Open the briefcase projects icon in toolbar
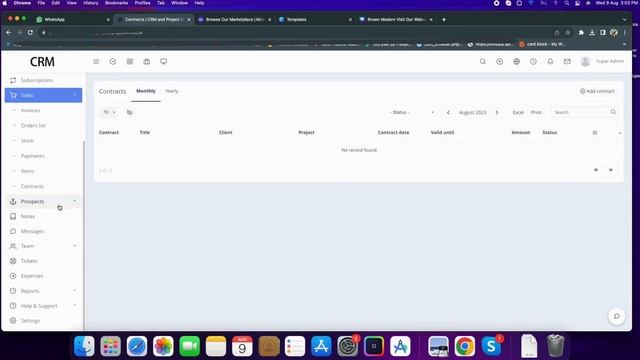 [x=147, y=62]
